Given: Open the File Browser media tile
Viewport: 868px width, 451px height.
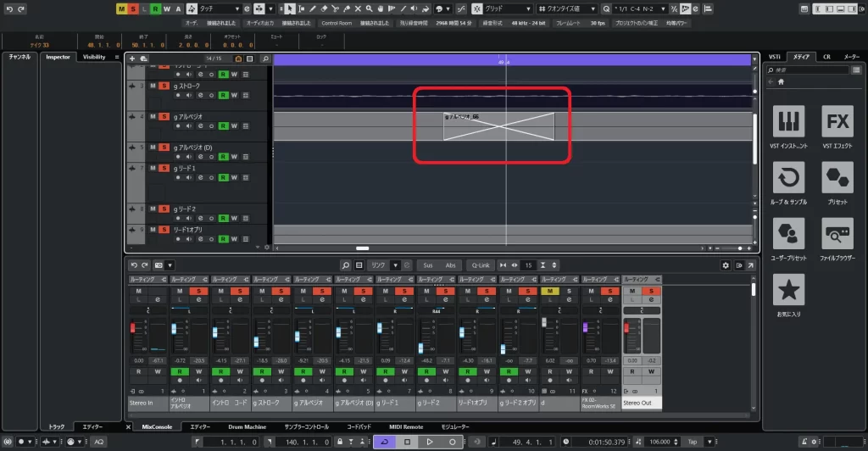Looking at the screenshot, I should click(837, 236).
